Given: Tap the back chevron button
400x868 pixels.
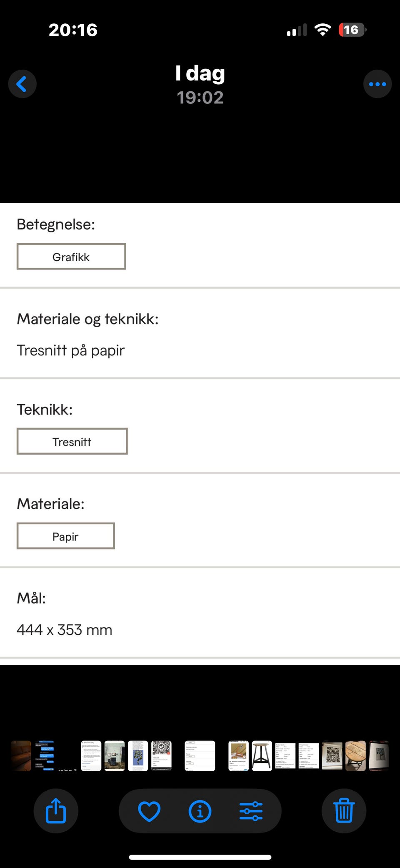Looking at the screenshot, I should coord(22,84).
